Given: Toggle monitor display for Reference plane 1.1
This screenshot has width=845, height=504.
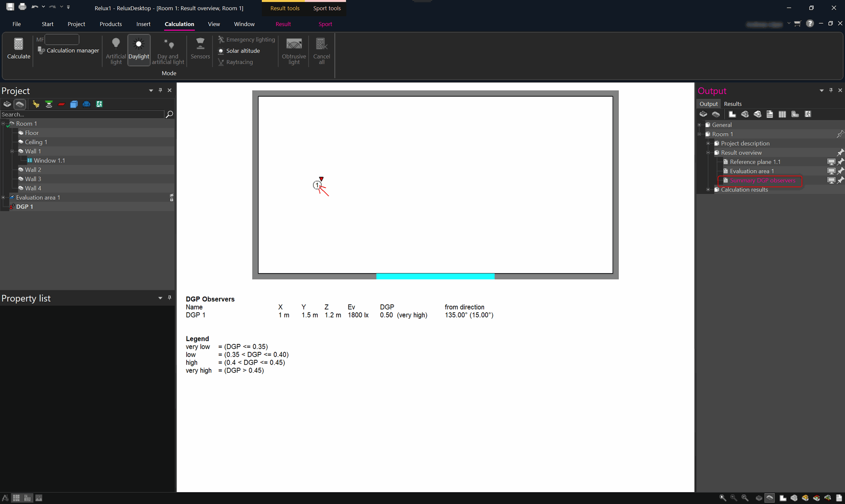Looking at the screenshot, I should (831, 162).
